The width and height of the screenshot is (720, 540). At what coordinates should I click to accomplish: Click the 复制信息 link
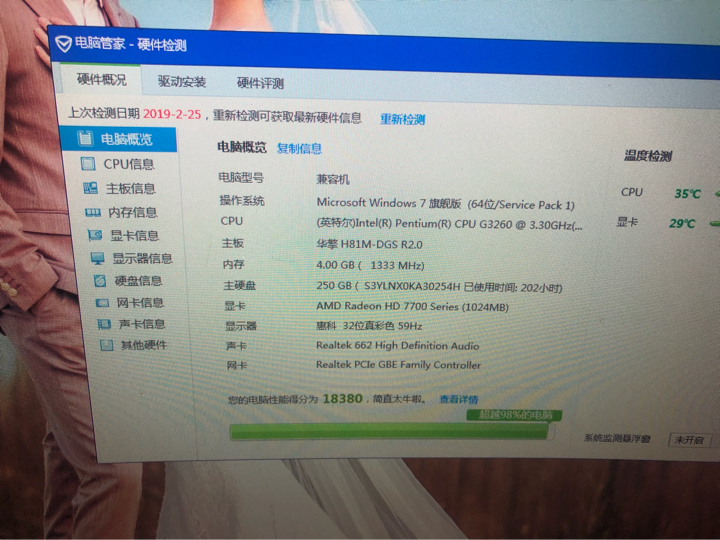pyautogui.click(x=299, y=148)
